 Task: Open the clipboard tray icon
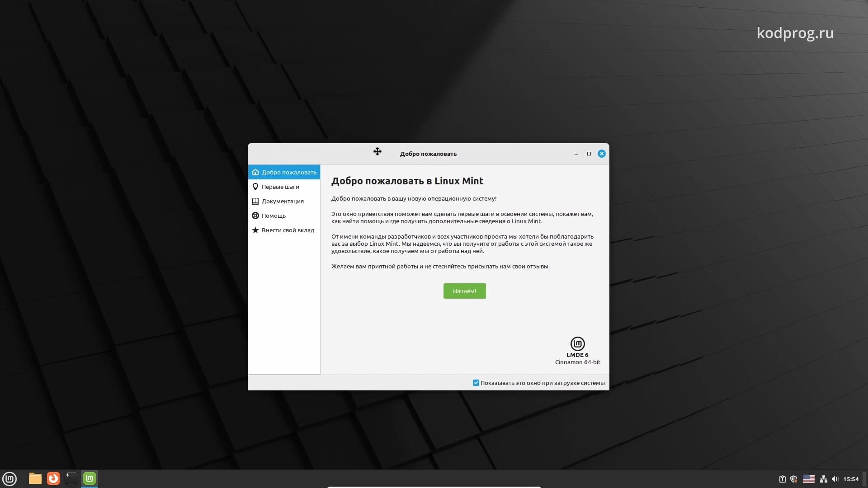[x=782, y=479]
